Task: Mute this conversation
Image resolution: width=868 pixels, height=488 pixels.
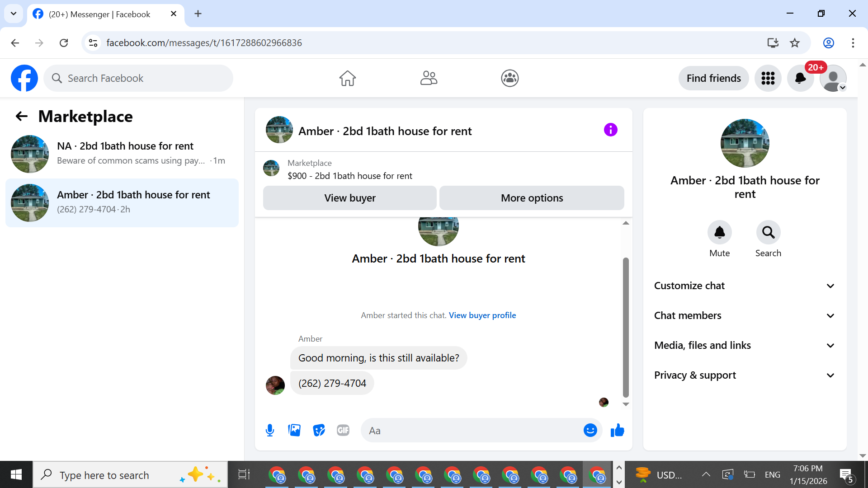Action: (719, 232)
